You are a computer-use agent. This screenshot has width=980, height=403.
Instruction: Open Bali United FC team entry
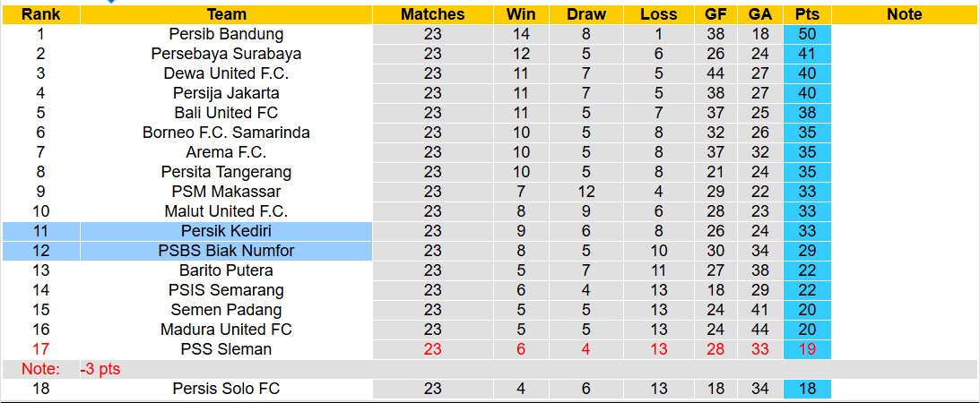[x=226, y=113]
